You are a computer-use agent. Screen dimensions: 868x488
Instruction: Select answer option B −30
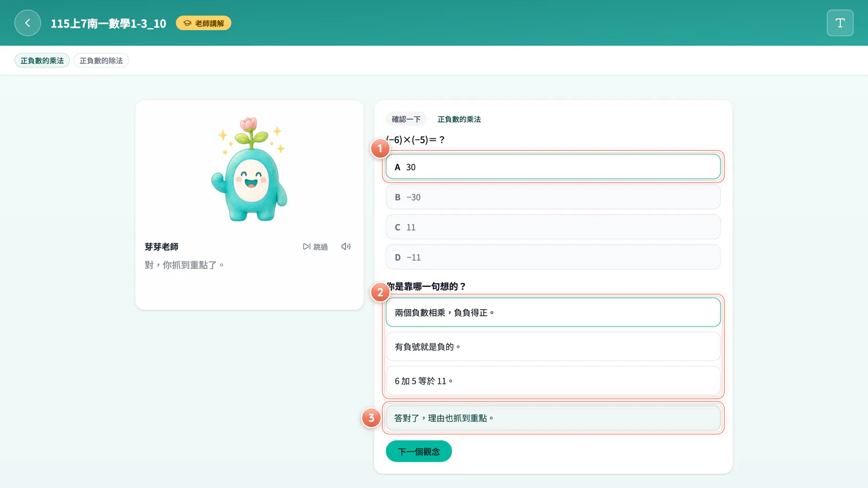pos(553,197)
